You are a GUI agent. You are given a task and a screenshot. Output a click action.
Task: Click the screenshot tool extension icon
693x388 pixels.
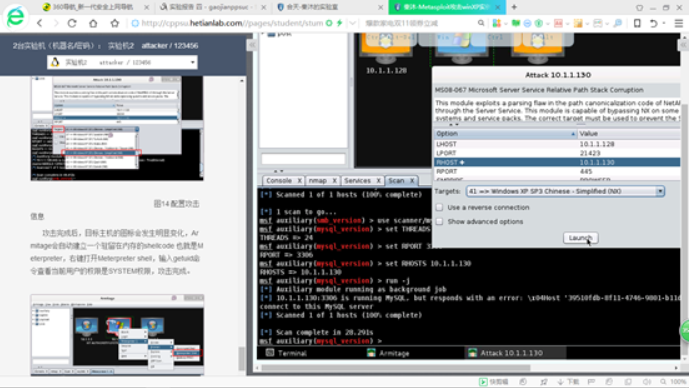[598, 23]
